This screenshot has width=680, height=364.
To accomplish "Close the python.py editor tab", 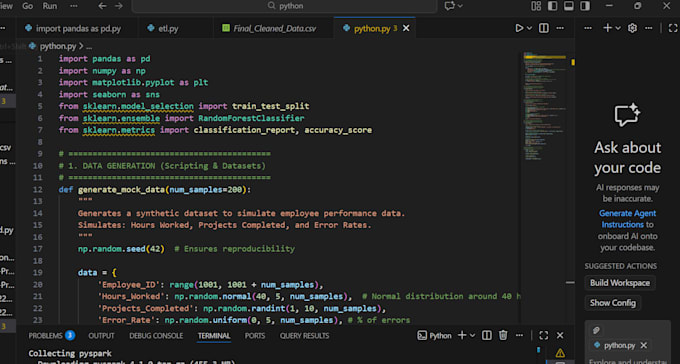I will pyautogui.click(x=406, y=28).
